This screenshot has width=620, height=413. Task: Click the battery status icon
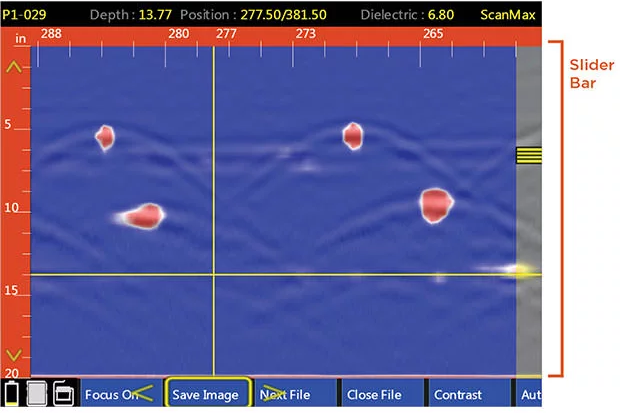pos(13,393)
